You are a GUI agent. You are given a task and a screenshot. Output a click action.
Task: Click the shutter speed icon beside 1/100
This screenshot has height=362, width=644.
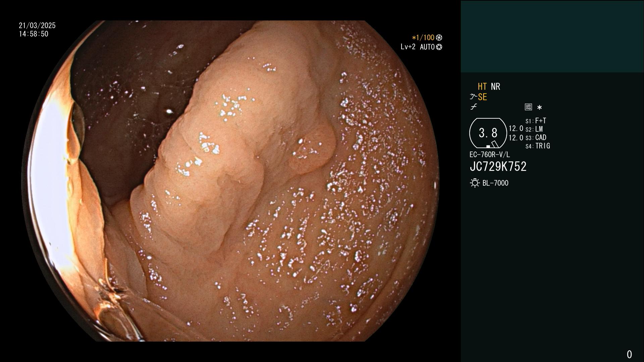[439, 38]
